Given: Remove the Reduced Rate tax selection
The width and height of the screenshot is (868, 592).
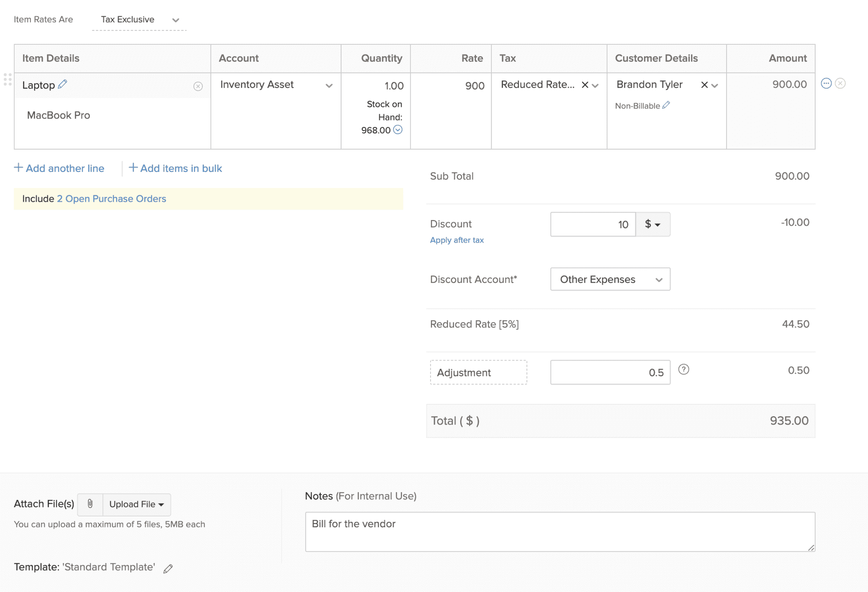Looking at the screenshot, I should pos(585,85).
